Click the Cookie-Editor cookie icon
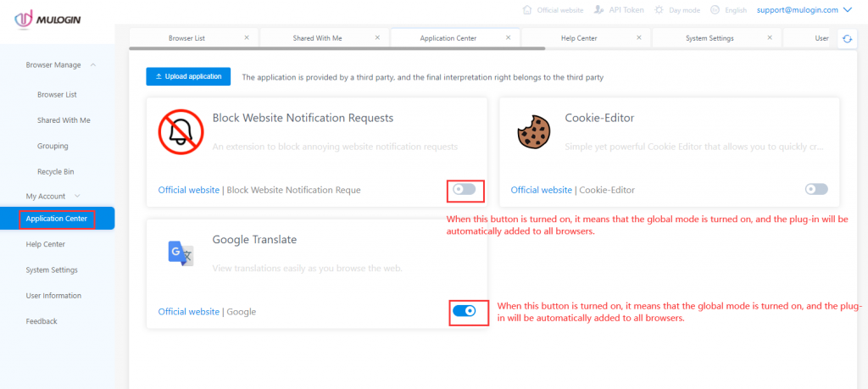The height and width of the screenshot is (389, 868). (x=533, y=131)
